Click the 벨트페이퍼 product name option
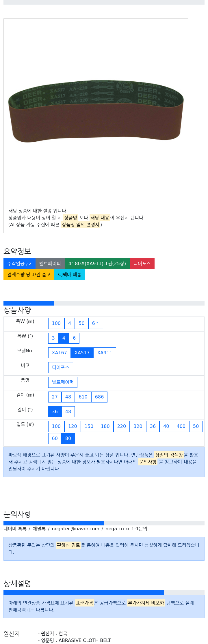Image resolution: width=208 pixels, height=644 pixels. 63,382
